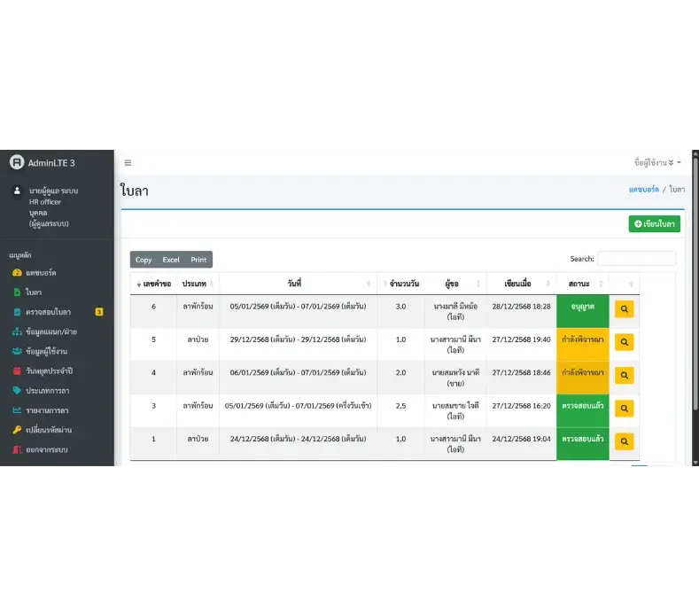View details of leave request 6
Screen dimensions: 699x616
point(624,309)
